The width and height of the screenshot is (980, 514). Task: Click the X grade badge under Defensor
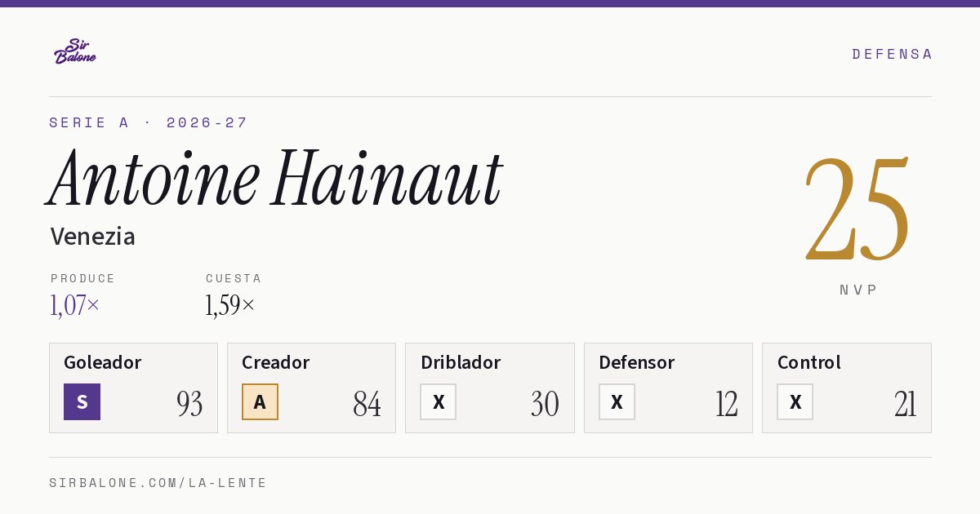617,401
